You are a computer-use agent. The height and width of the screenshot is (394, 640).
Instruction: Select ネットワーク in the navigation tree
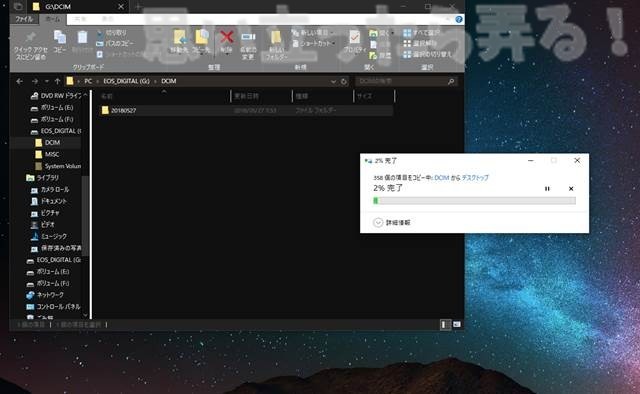tap(45, 295)
